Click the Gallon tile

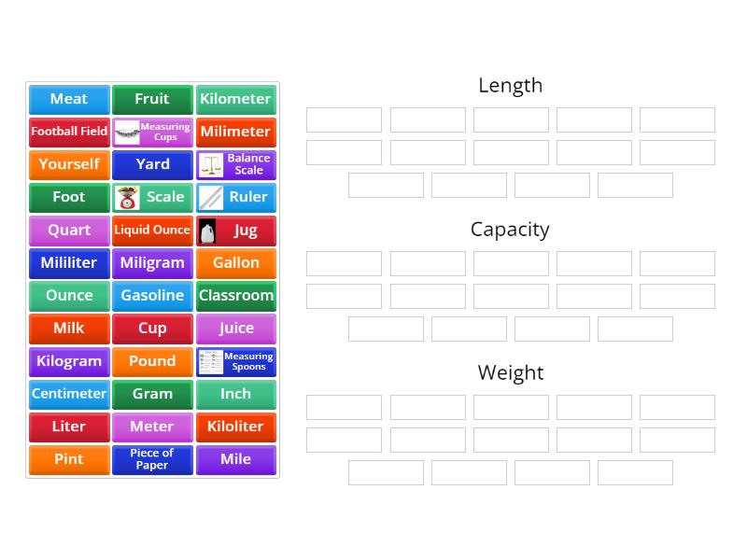click(236, 262)
